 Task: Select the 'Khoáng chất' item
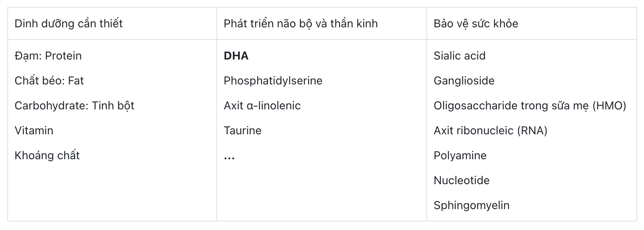click(47, 155)
